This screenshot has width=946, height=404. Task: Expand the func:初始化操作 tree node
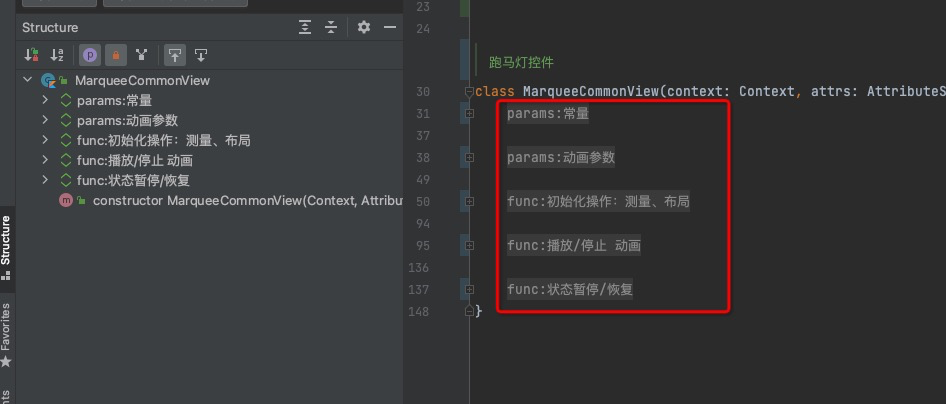45,139
